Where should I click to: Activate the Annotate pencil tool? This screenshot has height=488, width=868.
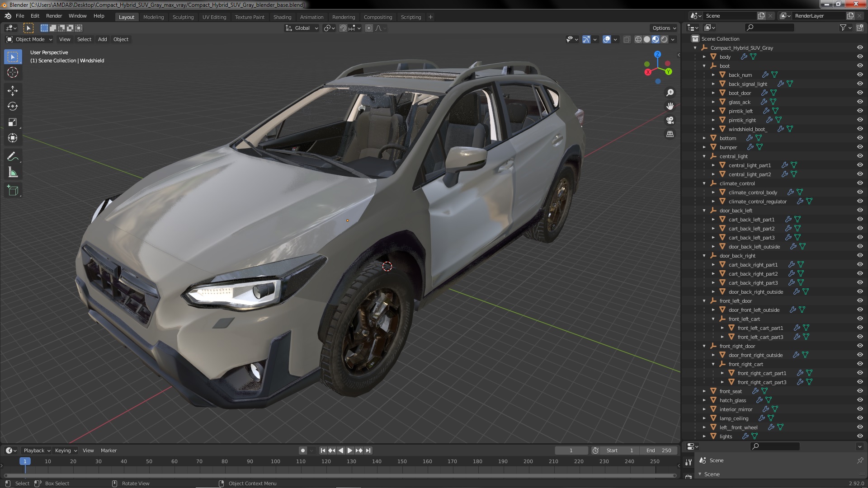tap(13, 157)
